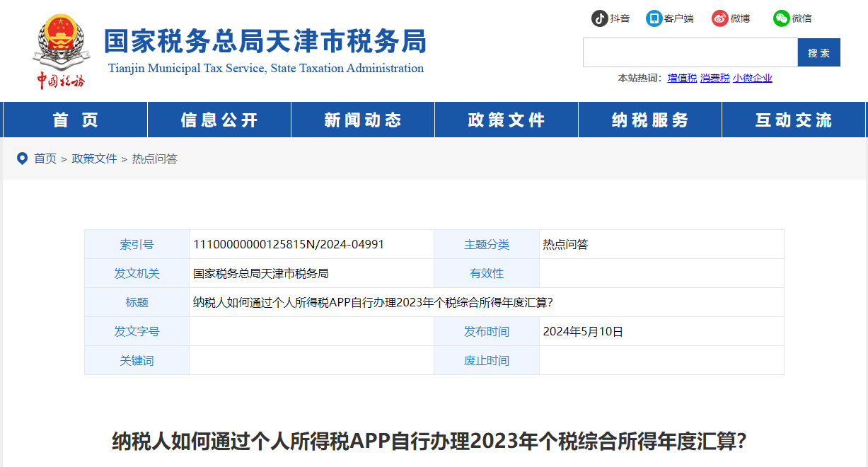Click the 废止时间 label cell

coord(487,360)
